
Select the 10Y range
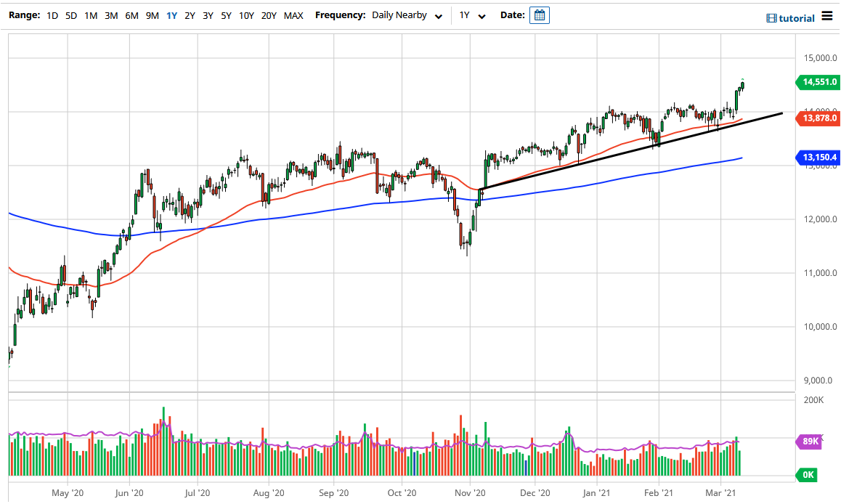(246, 15)
